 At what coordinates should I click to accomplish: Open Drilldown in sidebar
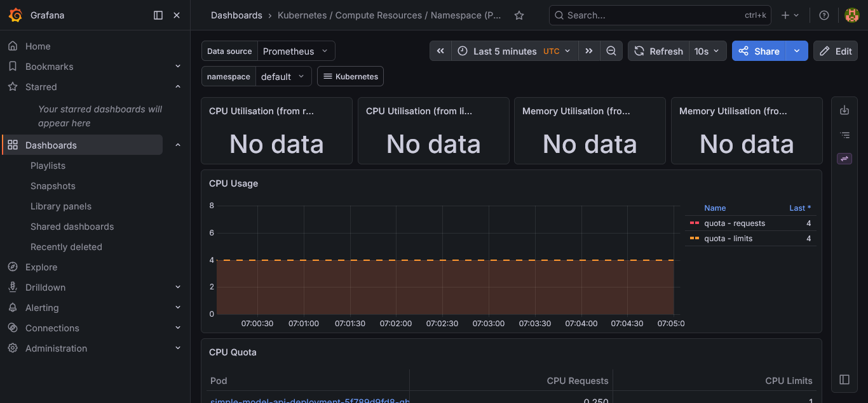45,287
